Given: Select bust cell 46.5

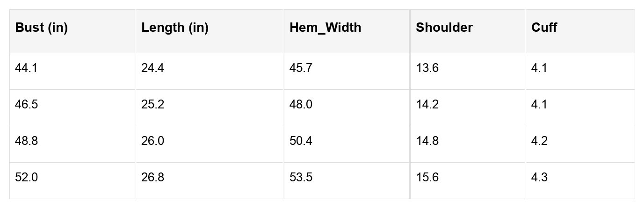Looking at the screenshot, I should click(26, 105).
